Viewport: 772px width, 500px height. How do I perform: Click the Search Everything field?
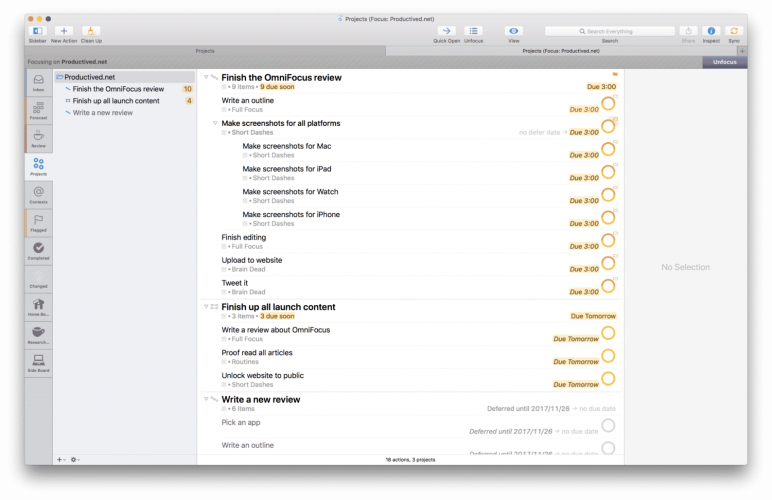coord(610,31)
